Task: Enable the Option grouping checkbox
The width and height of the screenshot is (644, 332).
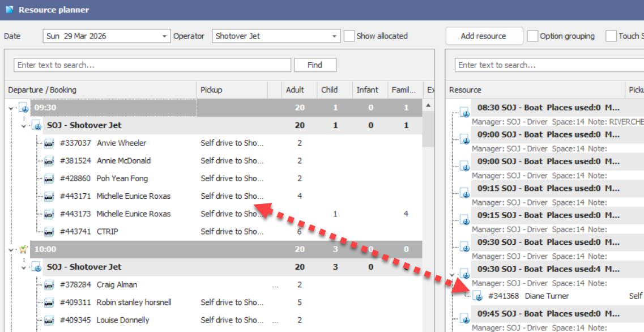Action: 532,36
